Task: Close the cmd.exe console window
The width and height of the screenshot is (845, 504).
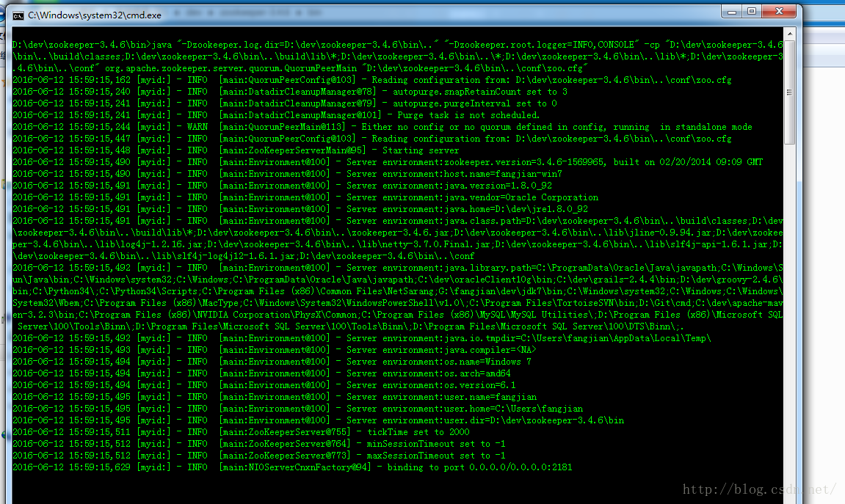Action: click(x=779, y=11)
